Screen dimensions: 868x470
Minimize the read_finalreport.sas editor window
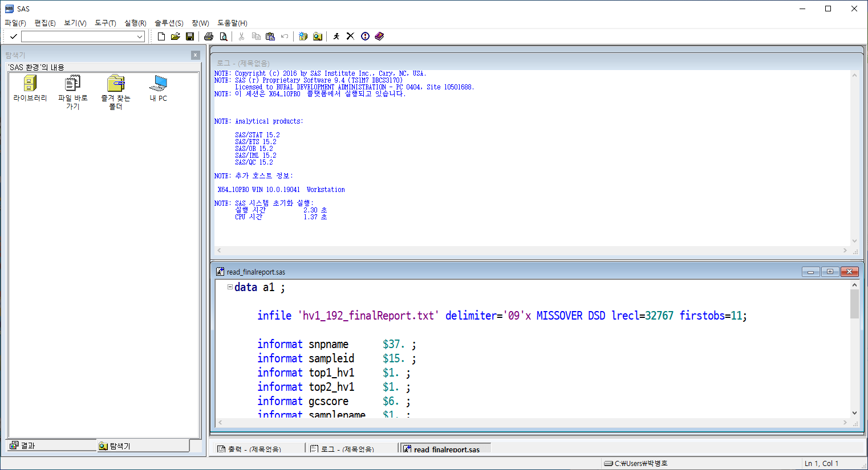[810, 272]
